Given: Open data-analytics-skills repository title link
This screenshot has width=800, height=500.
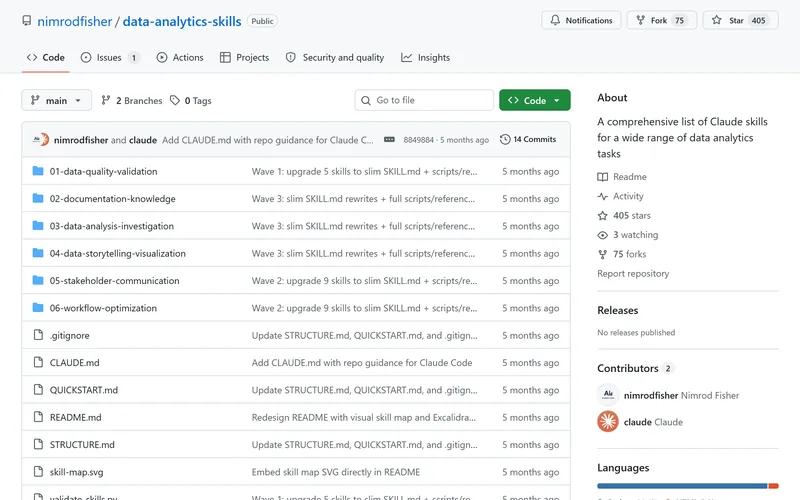Looking at the screenshot, I should [182, 21].
